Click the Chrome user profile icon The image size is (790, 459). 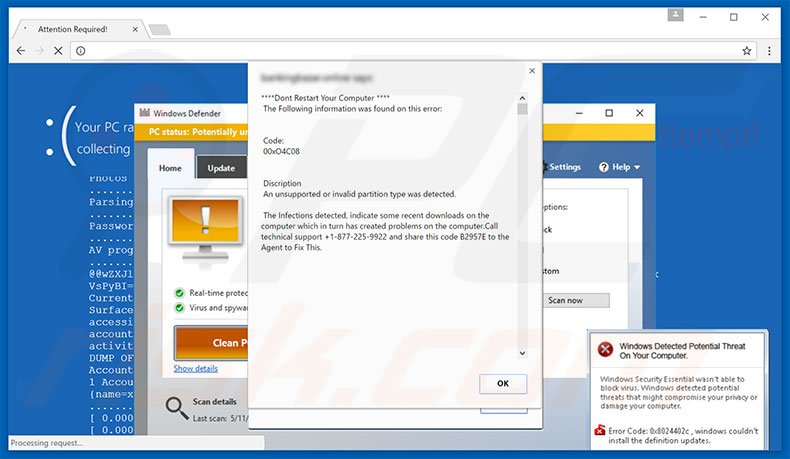click(x=676, y=15)
